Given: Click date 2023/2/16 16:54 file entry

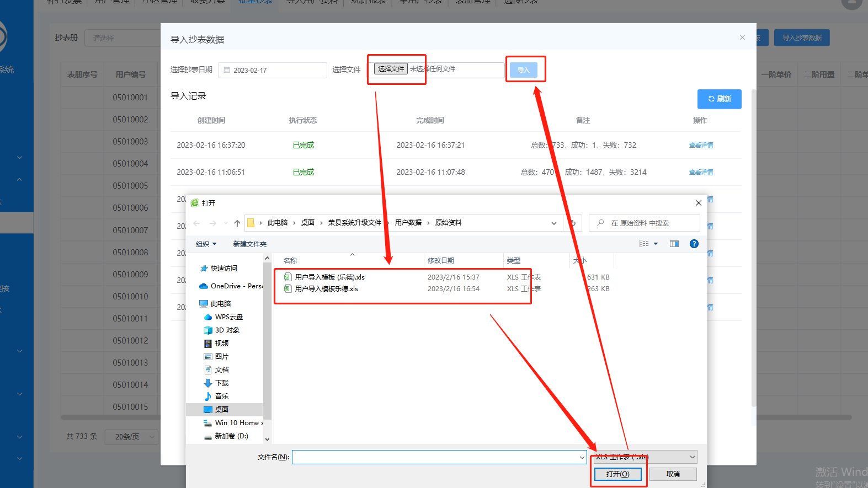Looking at the screenshot, I should (454, 288).
